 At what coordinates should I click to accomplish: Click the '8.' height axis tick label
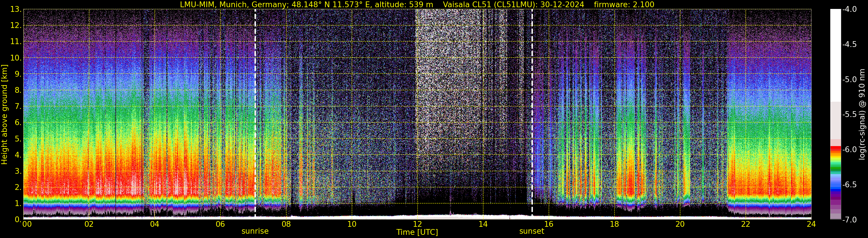(18, 90)
